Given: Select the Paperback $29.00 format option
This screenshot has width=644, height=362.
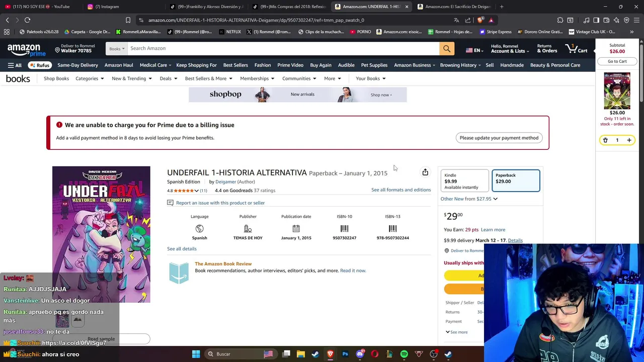Looking at the screenshot, I should click(516, 181).
